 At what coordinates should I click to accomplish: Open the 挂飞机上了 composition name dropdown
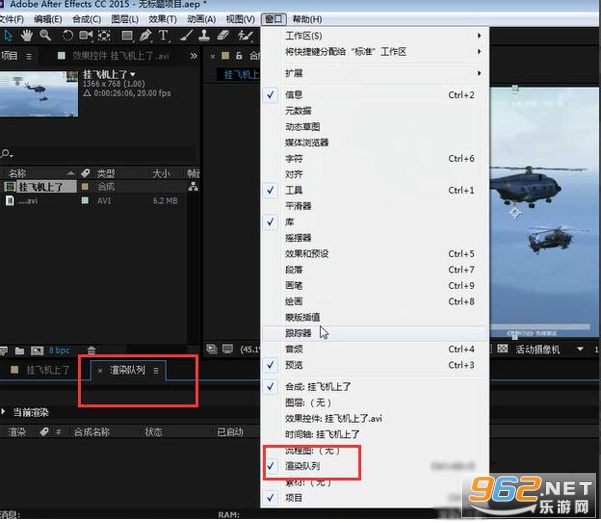click(x=133, y=74)
